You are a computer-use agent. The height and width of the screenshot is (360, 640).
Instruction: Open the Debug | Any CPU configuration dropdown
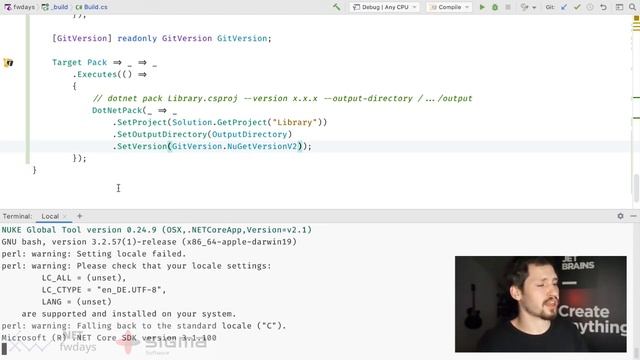pos(384,7)
